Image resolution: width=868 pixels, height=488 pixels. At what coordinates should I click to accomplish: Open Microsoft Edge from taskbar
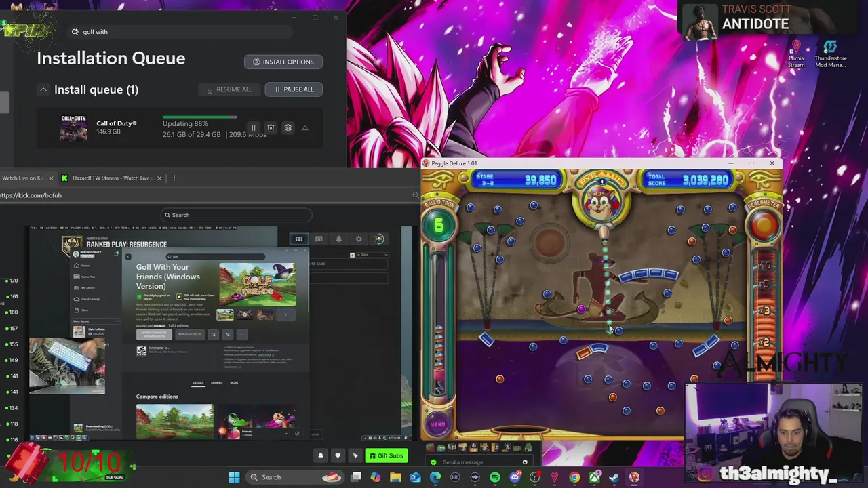(x=435, y=477)
